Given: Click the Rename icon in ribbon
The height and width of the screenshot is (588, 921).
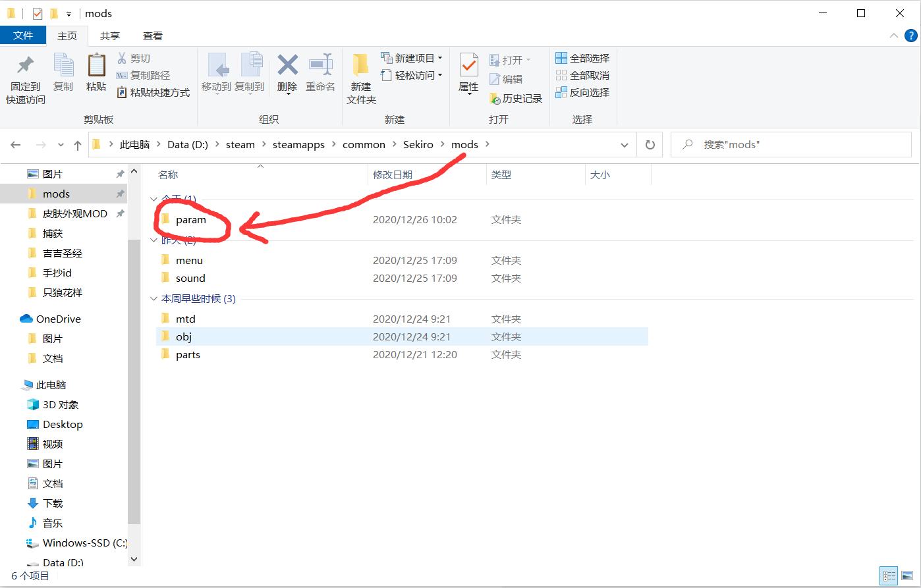Looking at the screenshot, I should pos(321,66).
